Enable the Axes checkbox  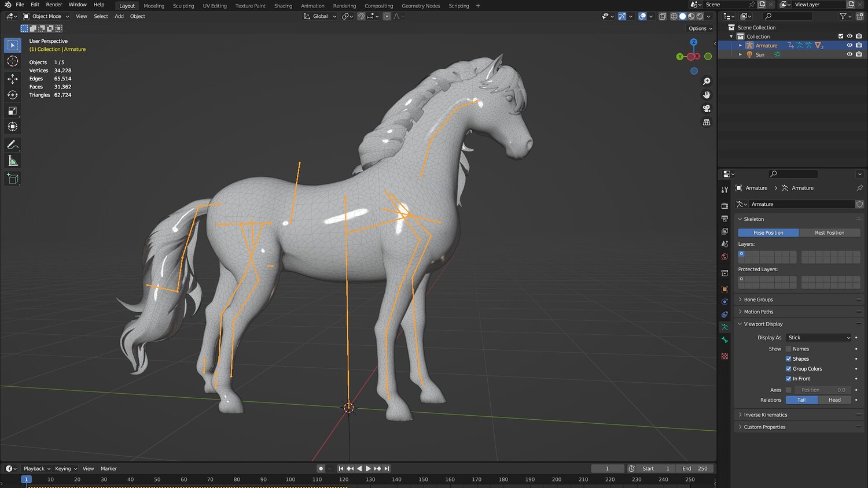tap(788, 390)
